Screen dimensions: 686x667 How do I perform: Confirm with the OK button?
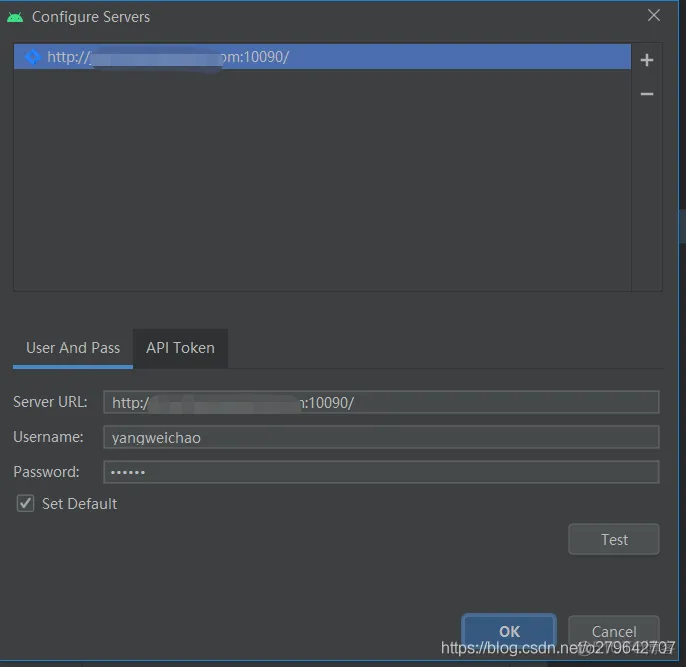509,631
